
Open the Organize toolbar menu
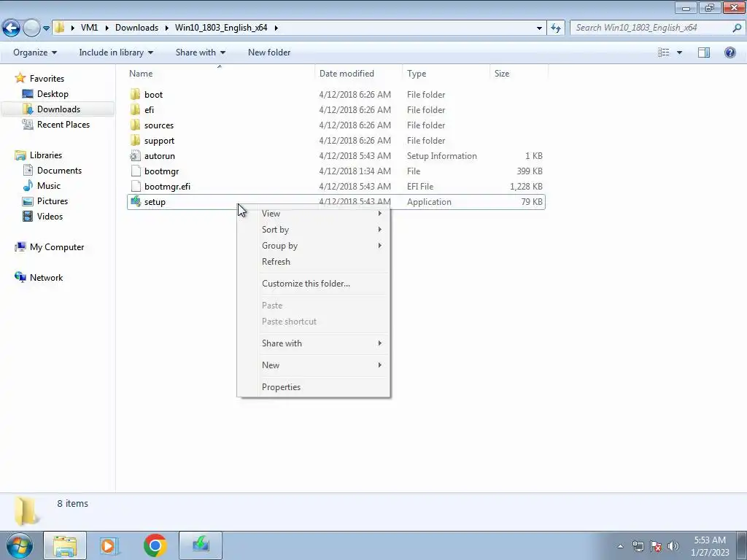point(35,52)
